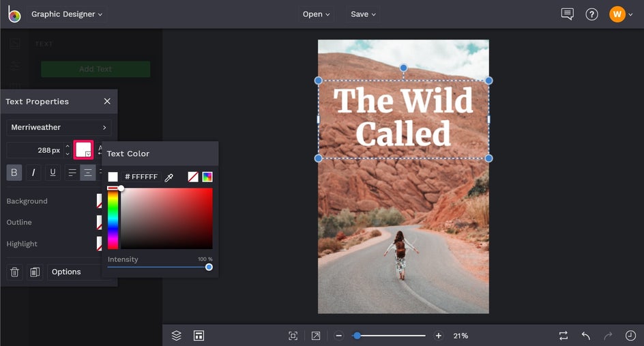Viewport: 644px width, 346px height.
Task: Open the layers panel icon
Action: tap(176, 336)
